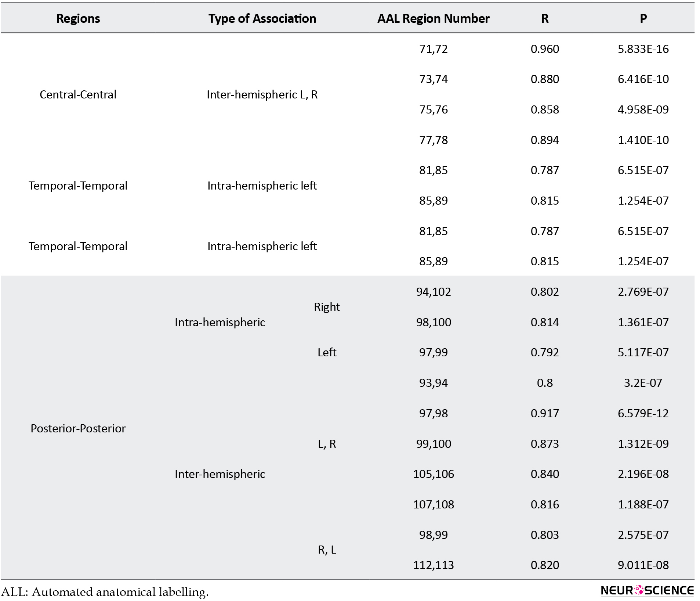Click the AAL Region Number header
The height and width of the screenshot is (601, 700).
(433, 18)
